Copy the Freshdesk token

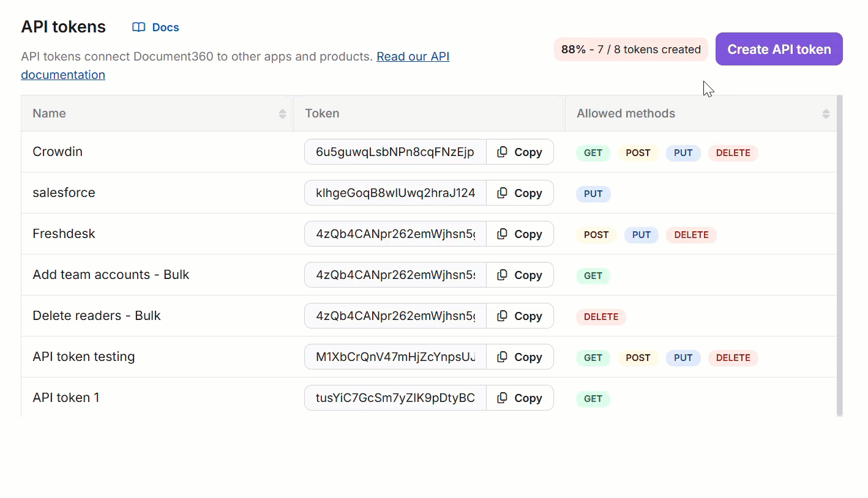[x=520, y=234]
